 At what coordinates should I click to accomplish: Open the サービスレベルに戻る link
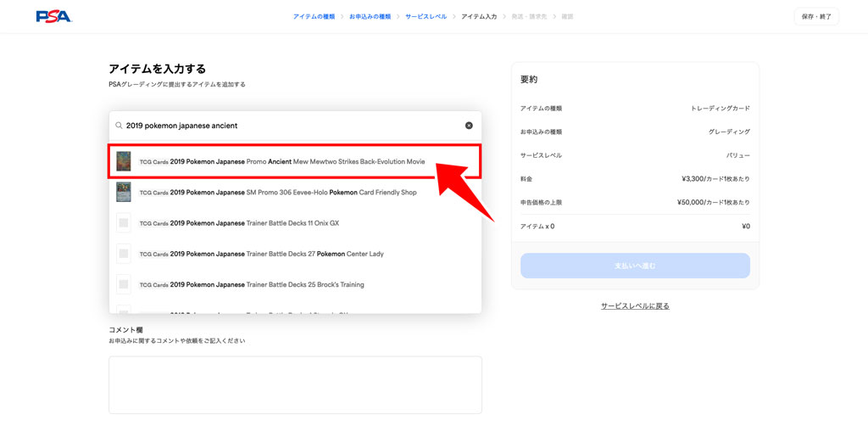tap(635, 305)
